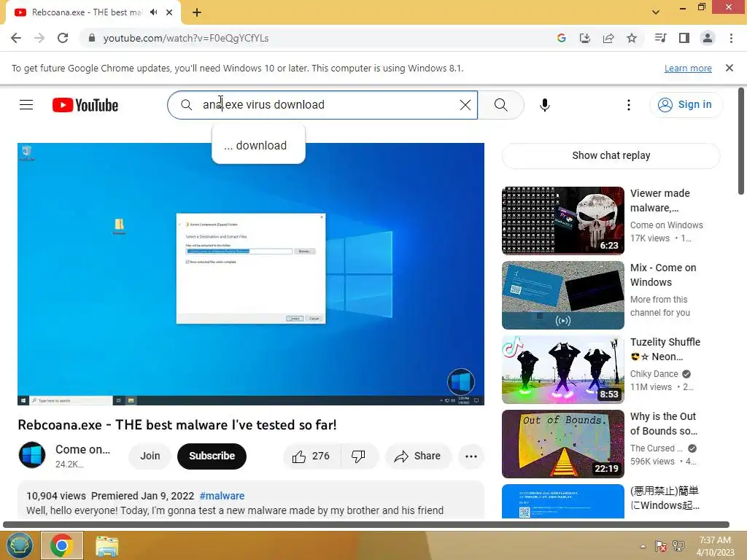Click the page vertical scrollbar
Screen dimensions: 747x560
click(x=741, y=141)
